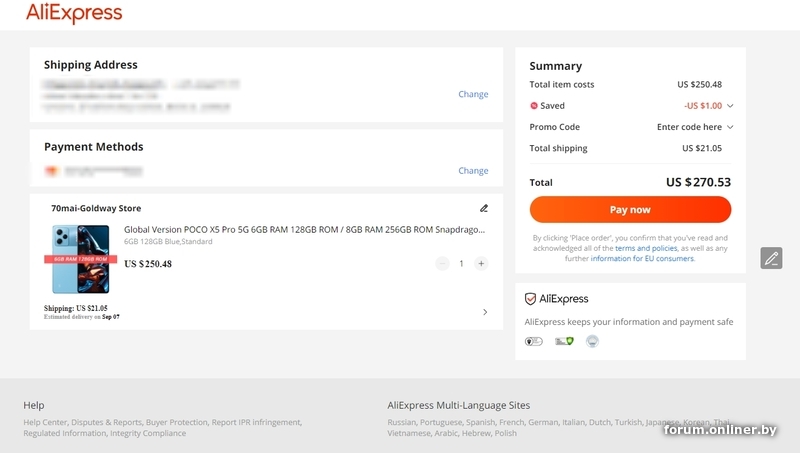The width and height of the screenshot is (800, 453).
Task: Switch to the Portuguese language site
Action: coord(441,422)
